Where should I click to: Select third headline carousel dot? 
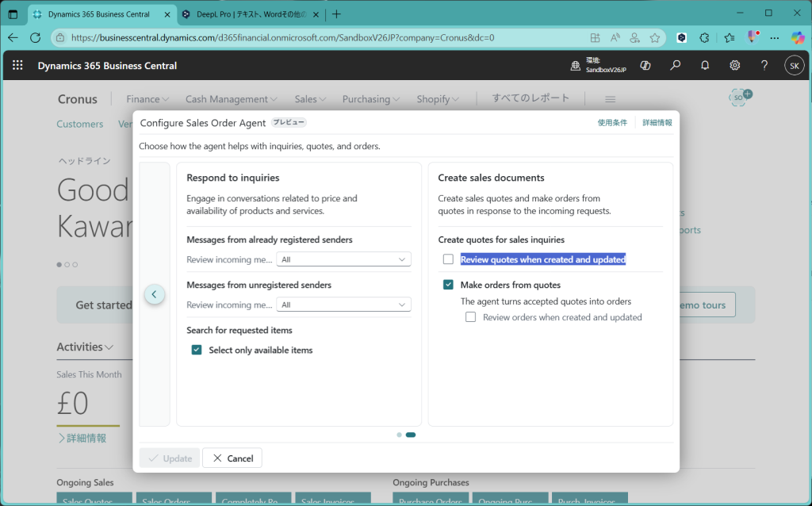75,265
